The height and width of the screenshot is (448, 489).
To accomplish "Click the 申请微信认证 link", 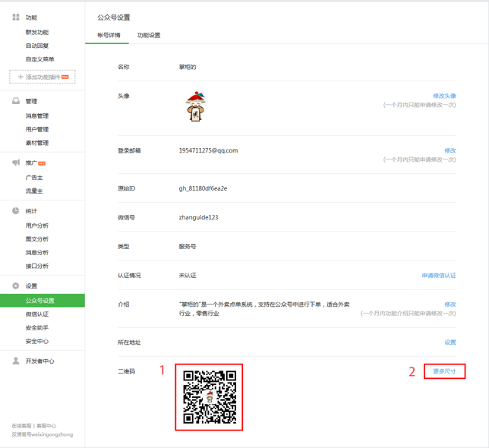I will coord(439,276).
